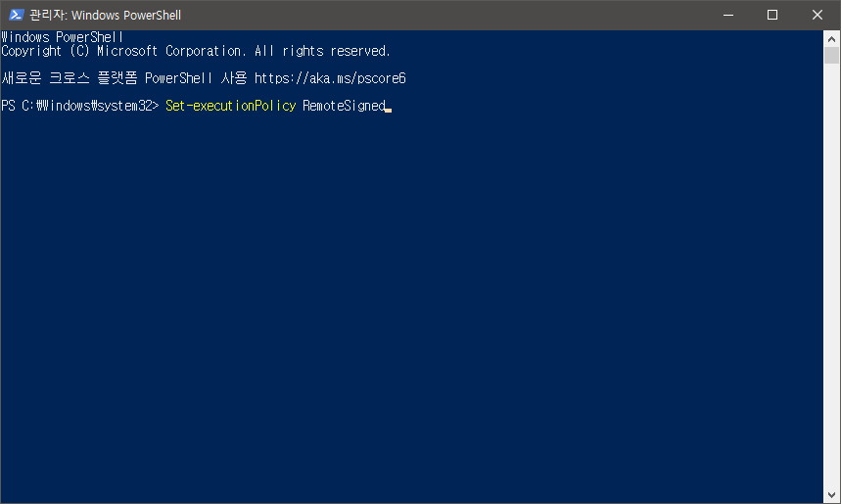Maximize the PowerShell window

point(772,15)
